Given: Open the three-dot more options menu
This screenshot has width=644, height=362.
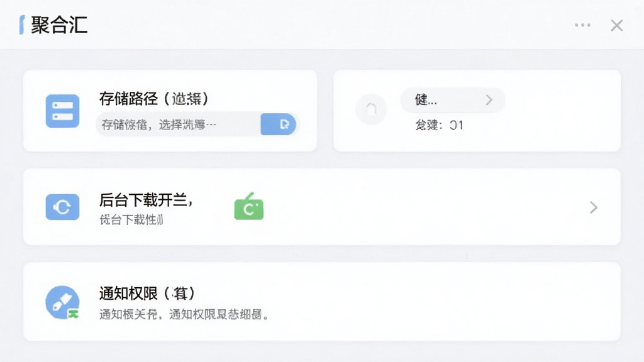Looking at the screenshot, I should (x=582, y=25).
